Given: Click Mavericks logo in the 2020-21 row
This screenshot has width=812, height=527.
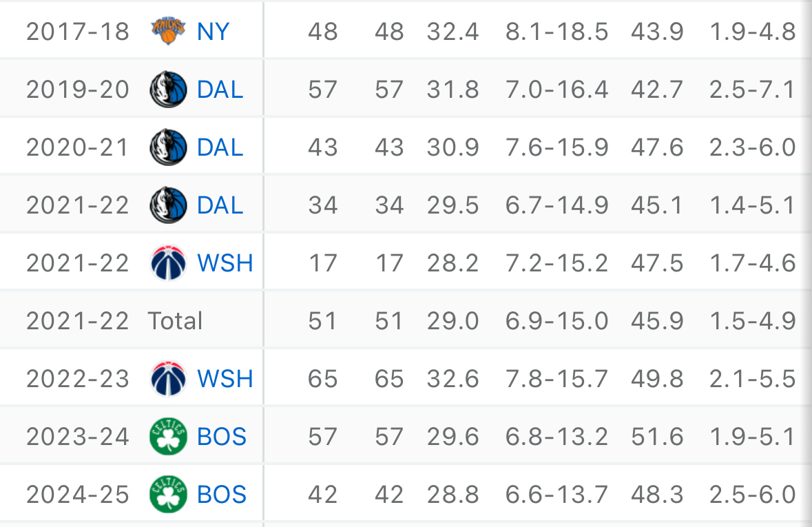Looking at the screenshot, I should coord(168,147).
